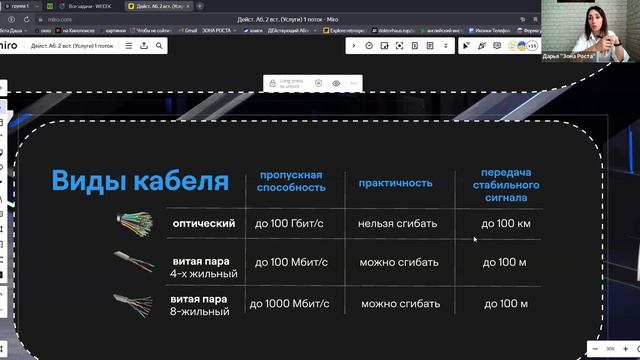Viewport: 640px width, 360px height.
Task: Click the site lock icon in address bar
Action: 40,19
